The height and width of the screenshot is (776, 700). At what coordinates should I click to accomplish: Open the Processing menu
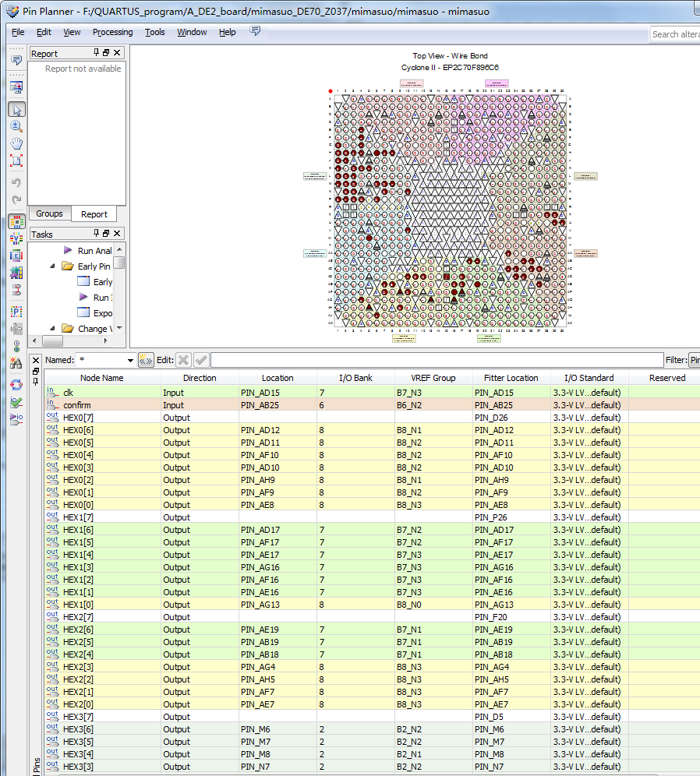112,33
